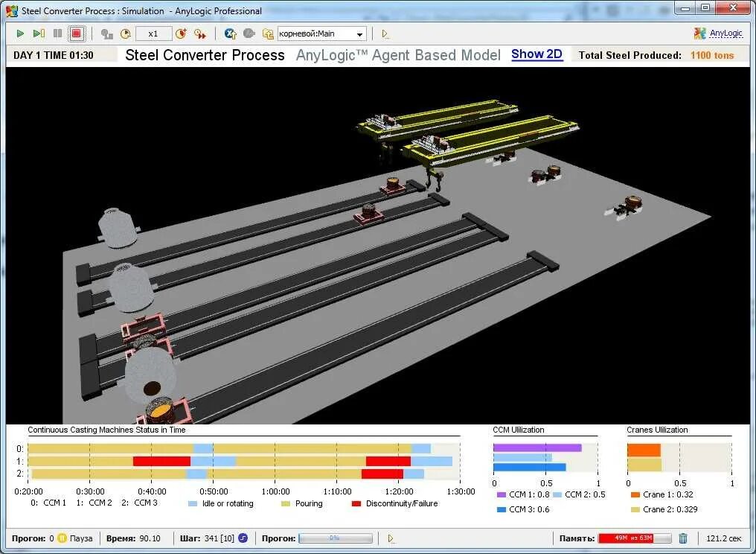Click the Discontinuity/Failure legend swatch
756x554 pixels.
(356, 504)
